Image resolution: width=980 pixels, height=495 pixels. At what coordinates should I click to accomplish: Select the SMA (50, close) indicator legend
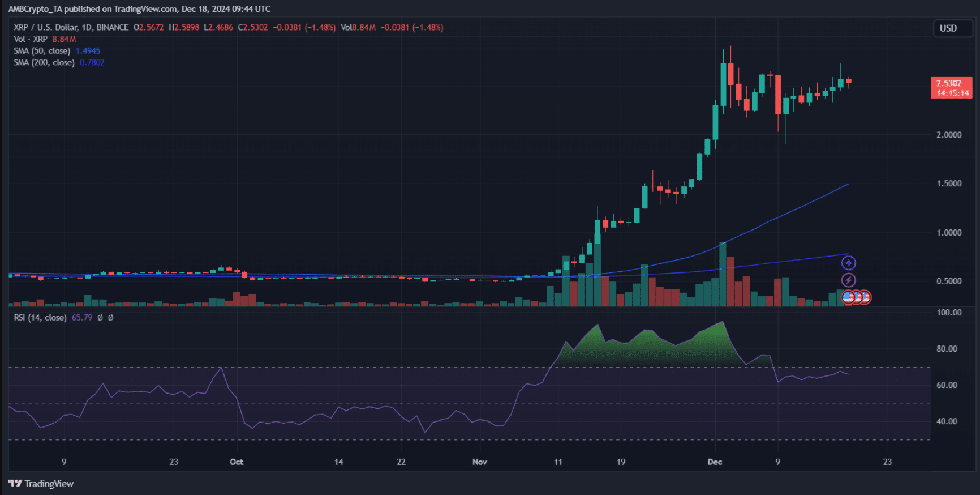42,51
